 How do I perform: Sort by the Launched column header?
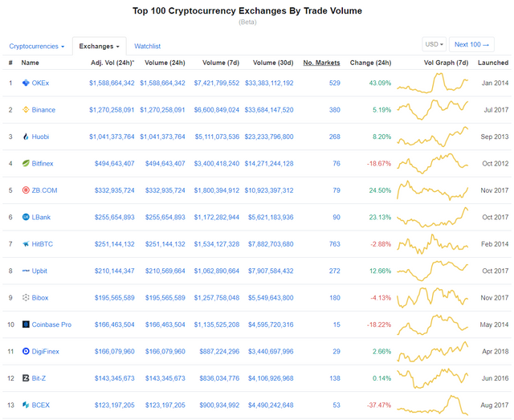[x=493, y=63]
